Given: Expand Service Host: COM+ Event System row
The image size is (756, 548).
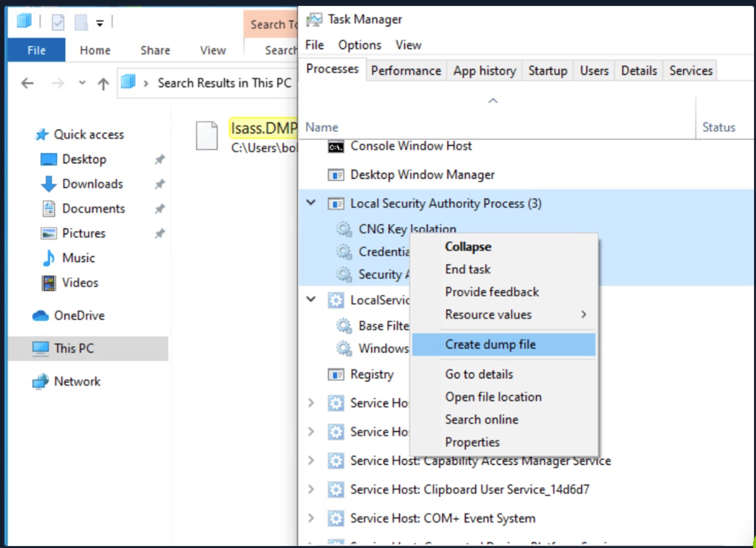Looking at the screenshot, I should (x=311, y=518).
